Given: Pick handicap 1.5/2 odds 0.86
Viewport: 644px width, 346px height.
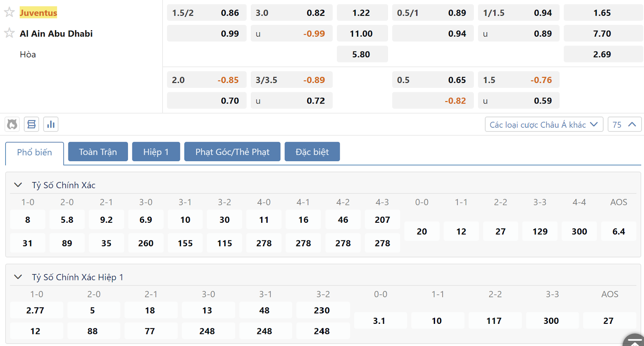Looking at the screenshot, I should (x=206, y=13).
